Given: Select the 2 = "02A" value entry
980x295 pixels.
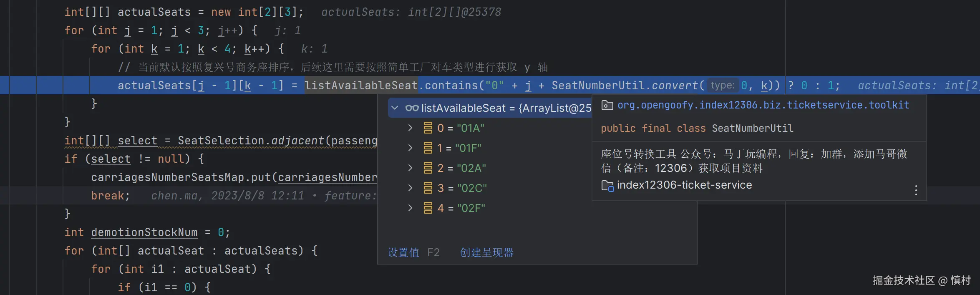Looking at the screenshot, I should click(461, 168).
